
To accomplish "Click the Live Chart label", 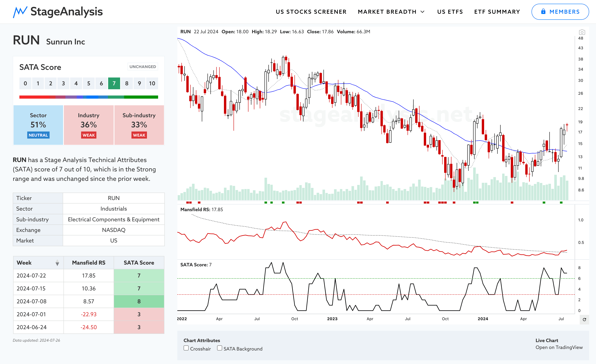I will click(547, 340).
